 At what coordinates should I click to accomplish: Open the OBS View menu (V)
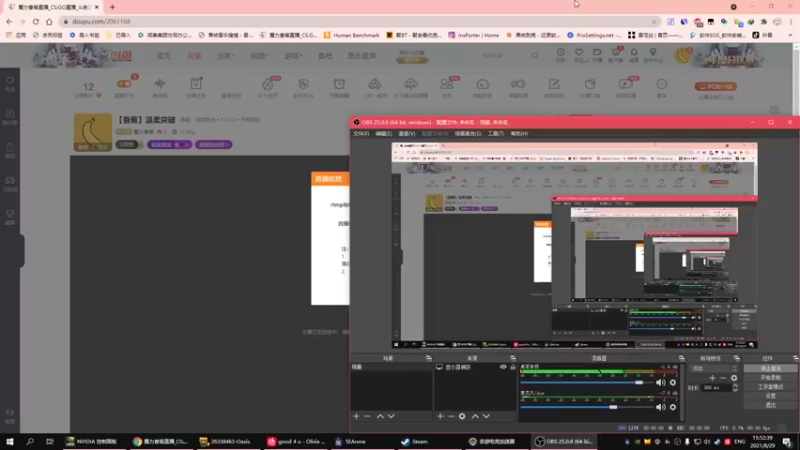coord(407,134)
